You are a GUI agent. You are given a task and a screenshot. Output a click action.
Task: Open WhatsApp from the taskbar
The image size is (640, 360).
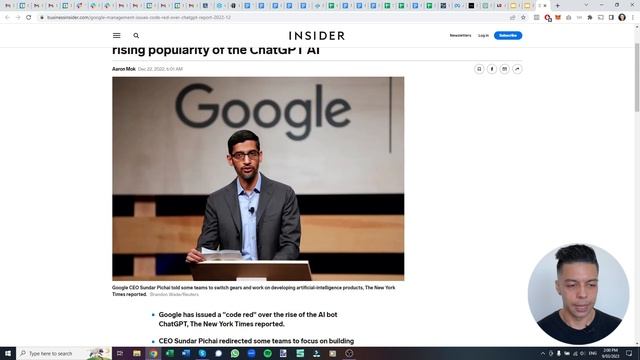pyautogui.click(x=235, y=353)
